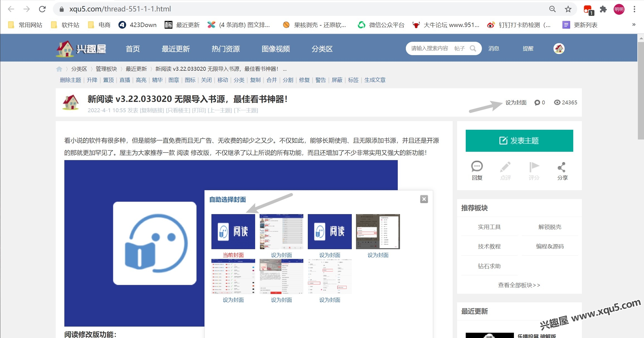Open the 软件站 bookmark folder
The width and height of the screenshot is (644, 338).
coord(65,25)
